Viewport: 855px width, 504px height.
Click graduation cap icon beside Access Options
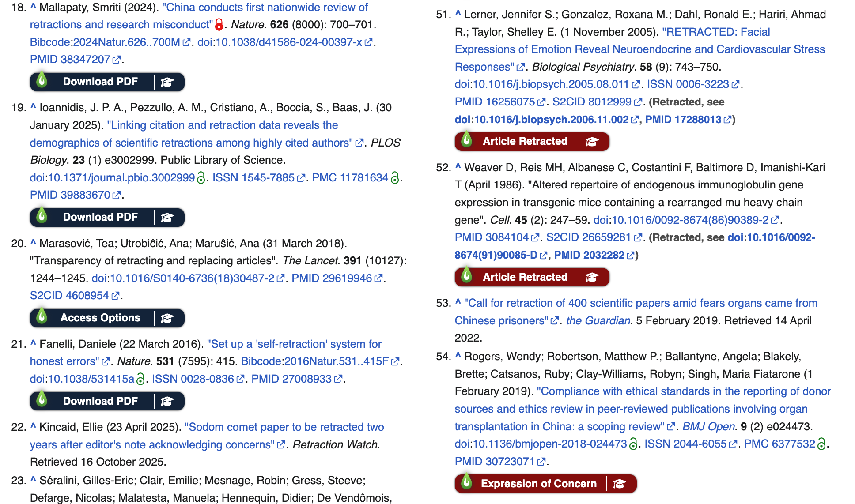[x=167, y=318]
